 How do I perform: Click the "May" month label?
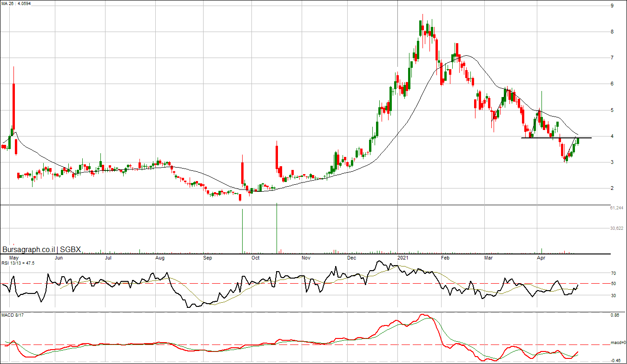[14, 257]
